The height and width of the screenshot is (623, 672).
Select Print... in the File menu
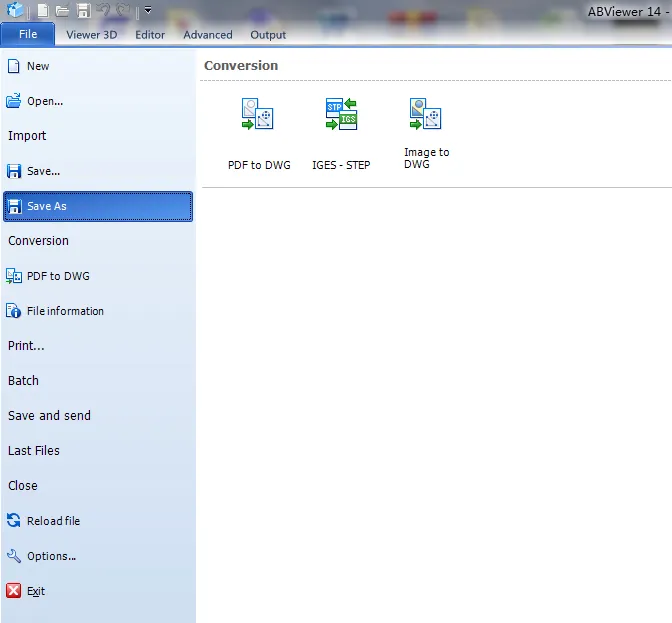pyautogui.click(x=27, y=346)
